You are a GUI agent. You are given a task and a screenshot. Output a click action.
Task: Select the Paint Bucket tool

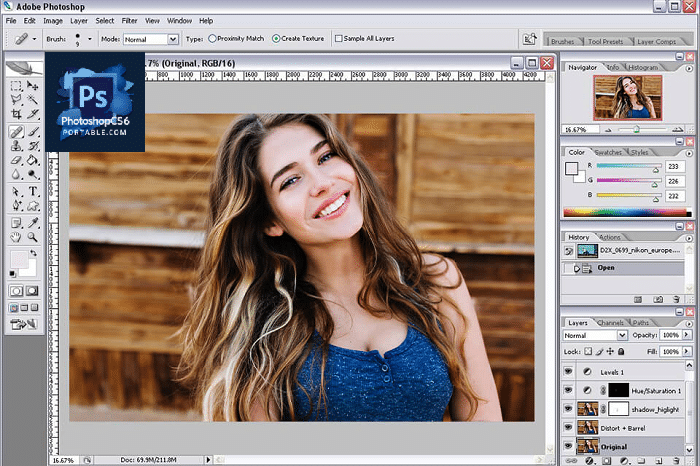[x=32, y=160]
